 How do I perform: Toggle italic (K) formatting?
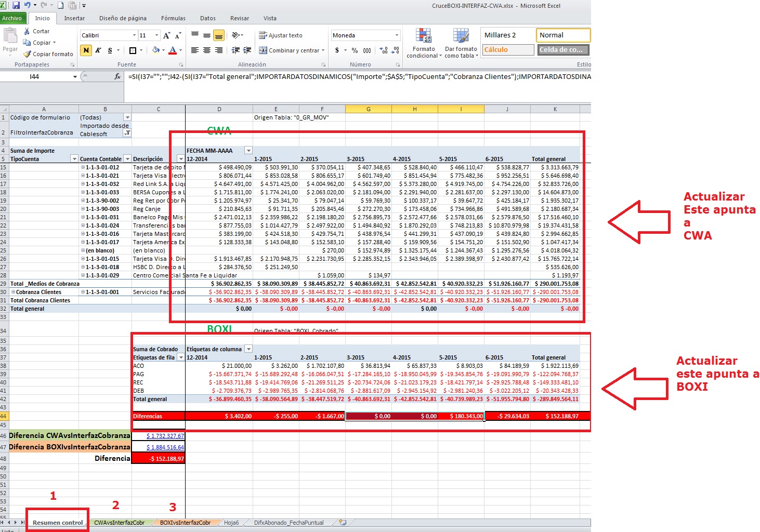click(98, 50)
